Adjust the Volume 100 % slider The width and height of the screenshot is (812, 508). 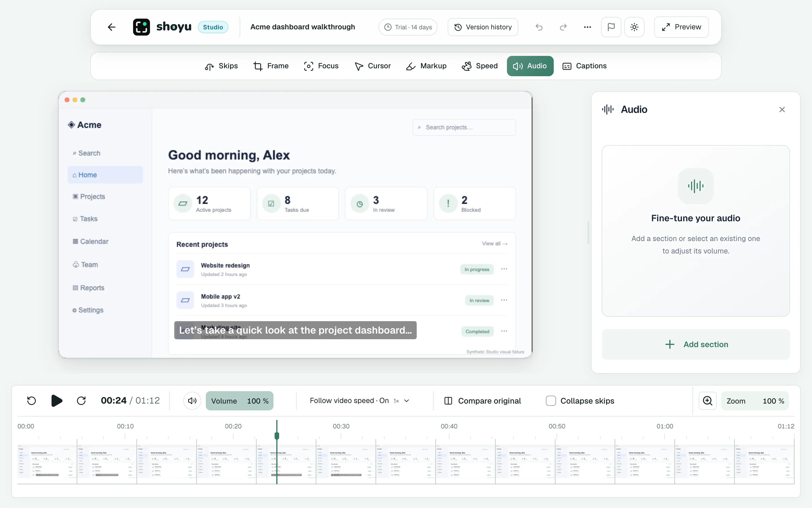point(240,400)
